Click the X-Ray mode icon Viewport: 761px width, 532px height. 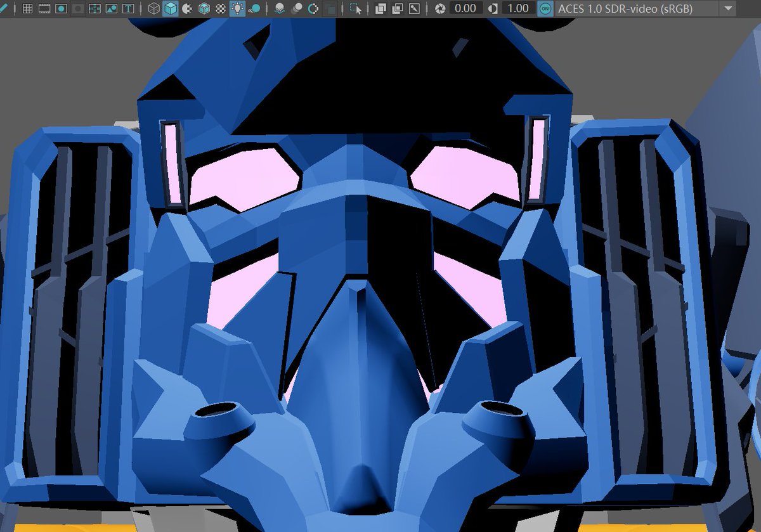(x=380, y=9)
